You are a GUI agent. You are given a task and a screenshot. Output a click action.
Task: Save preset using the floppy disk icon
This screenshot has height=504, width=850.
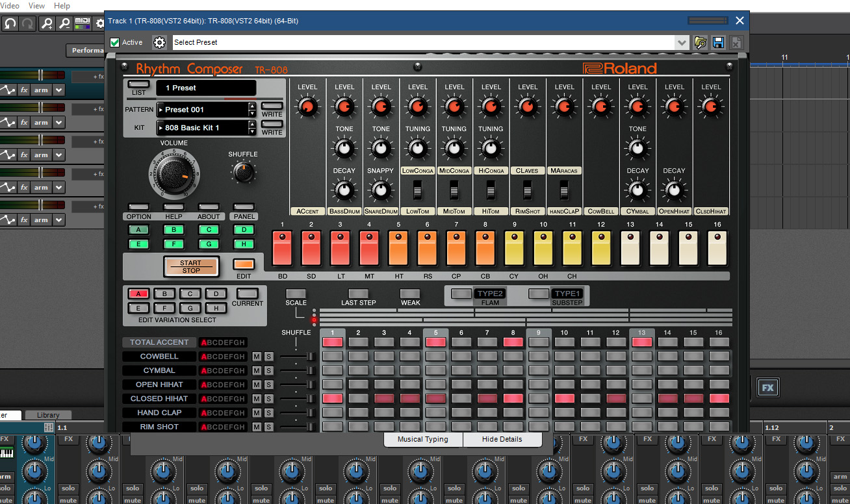pyautogui.click(x=718, y=42)
